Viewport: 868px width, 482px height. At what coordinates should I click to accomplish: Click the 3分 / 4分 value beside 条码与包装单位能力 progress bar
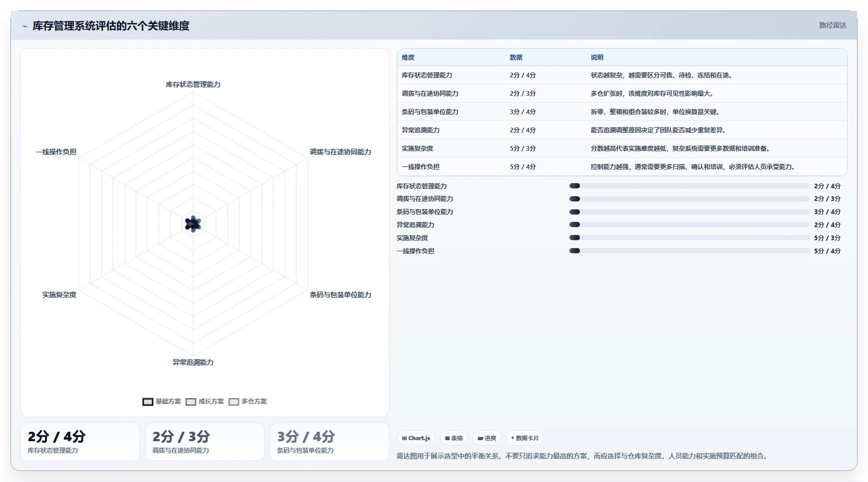click(827, 212)
